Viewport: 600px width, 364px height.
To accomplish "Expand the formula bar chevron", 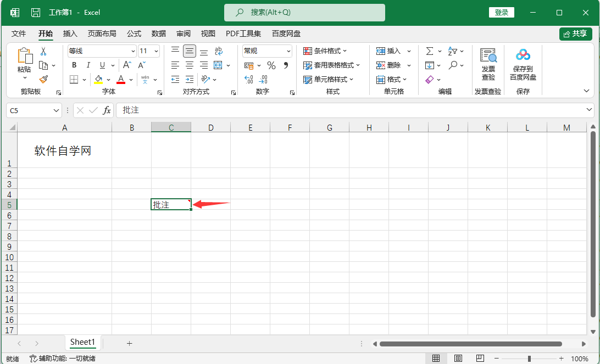I will tap(589, 110).
